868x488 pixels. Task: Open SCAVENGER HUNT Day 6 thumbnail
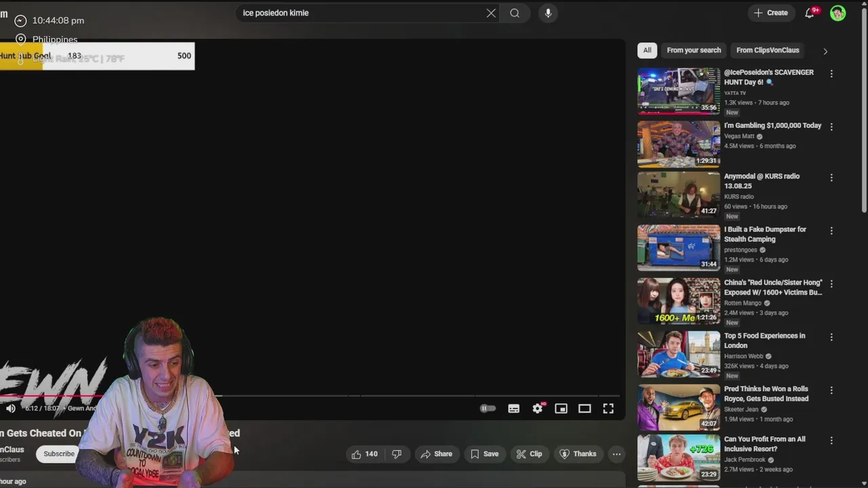coord(679,90)
